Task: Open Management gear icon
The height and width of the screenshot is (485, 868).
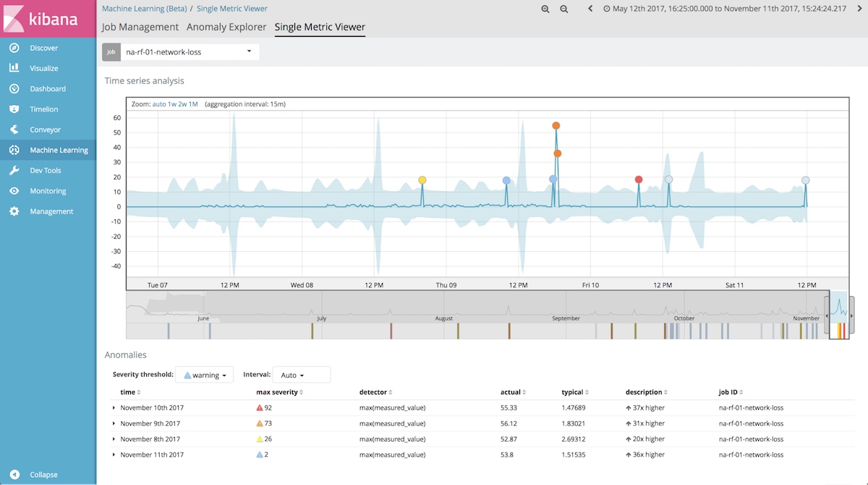Action: point(14,211)
